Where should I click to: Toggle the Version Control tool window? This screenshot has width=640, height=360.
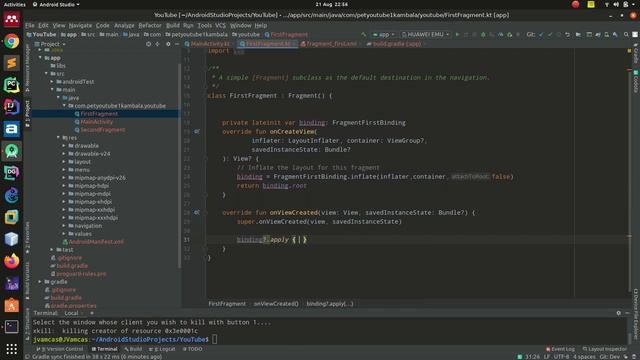(x=60, y=349)
